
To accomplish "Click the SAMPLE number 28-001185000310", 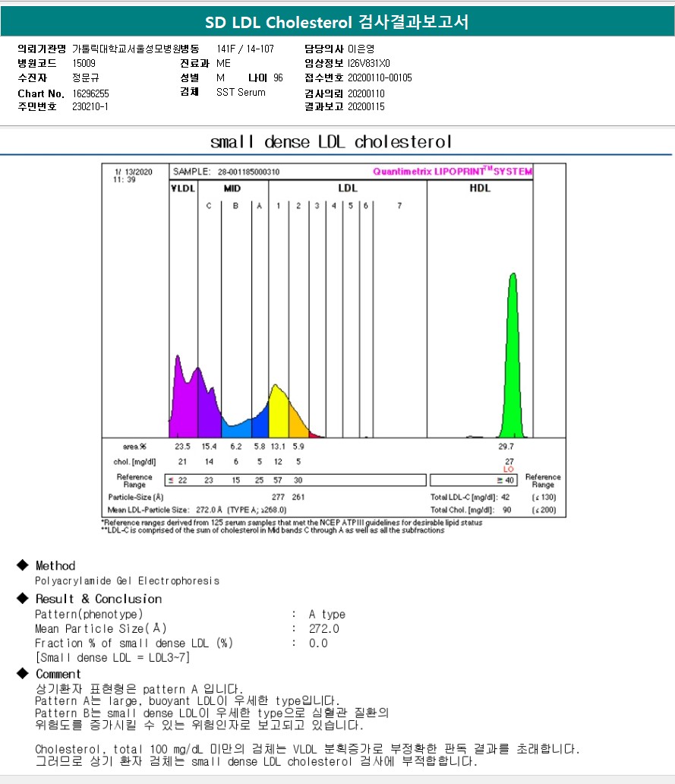I will pyautogui.click(x=248, y=172).
